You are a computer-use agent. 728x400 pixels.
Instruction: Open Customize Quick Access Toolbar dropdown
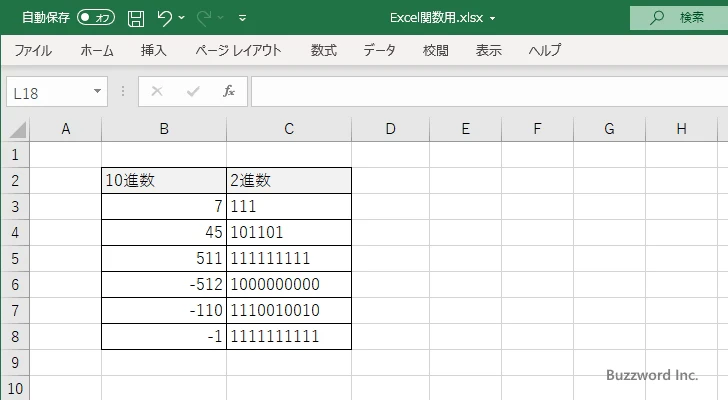point(243,18)
